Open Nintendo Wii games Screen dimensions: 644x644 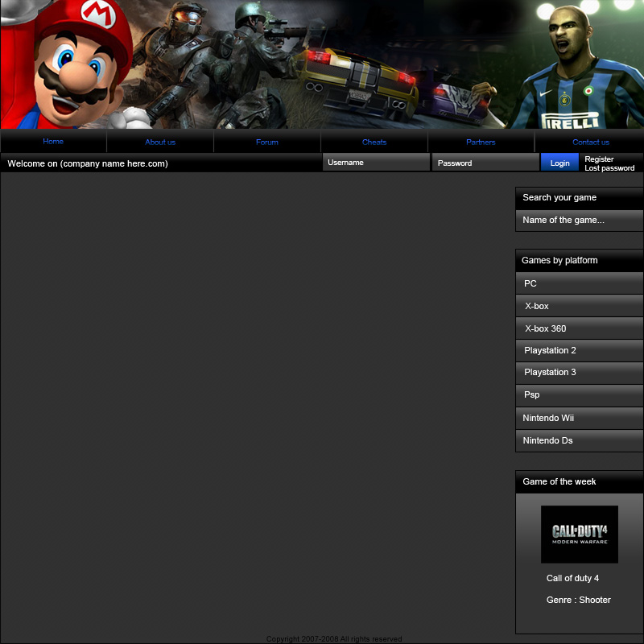[579, 418]
